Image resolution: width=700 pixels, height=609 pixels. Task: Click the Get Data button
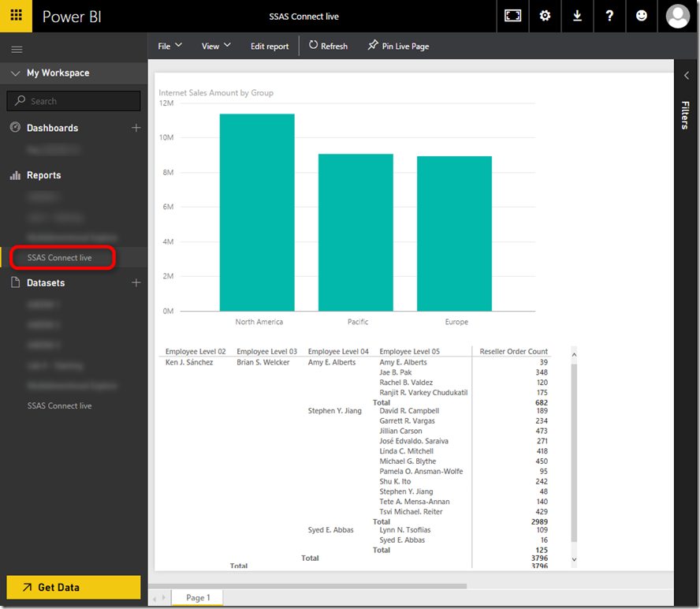73,587
